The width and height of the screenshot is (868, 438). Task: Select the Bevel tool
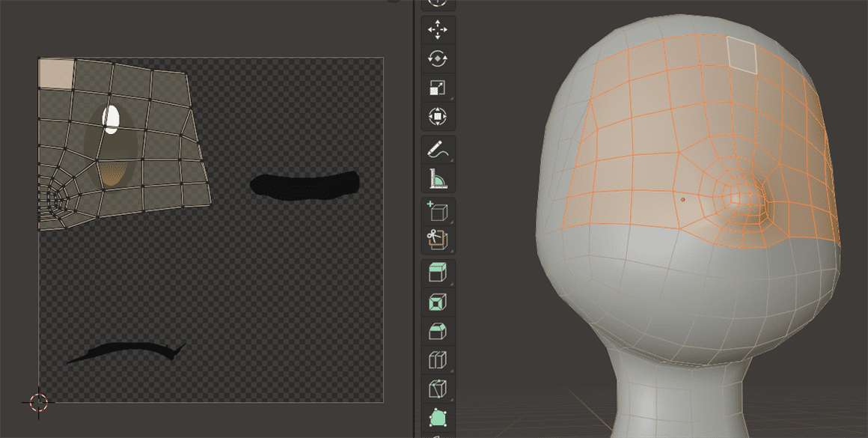click(x=438, y=331)
